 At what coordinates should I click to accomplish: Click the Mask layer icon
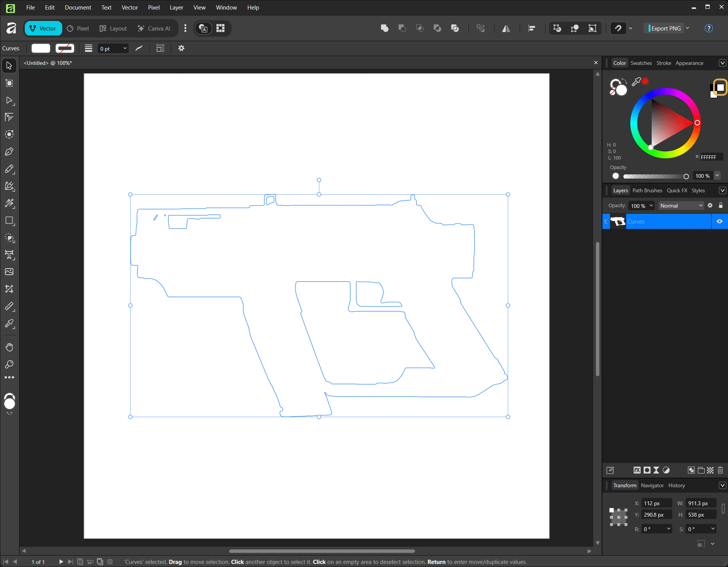(647, 470)
